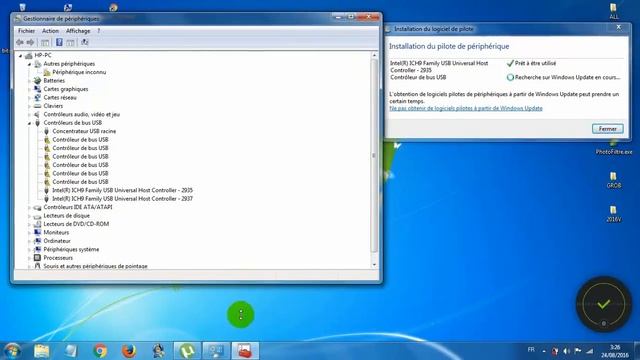Click the Back arrow in Device Manager toolbar
Viewport: 640px width, 360px height.
20,42
